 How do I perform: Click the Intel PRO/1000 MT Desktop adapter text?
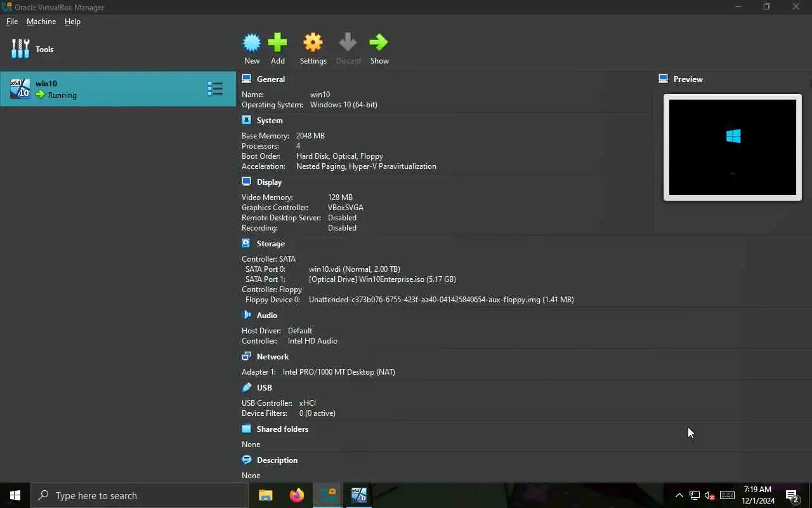(339, 372)
